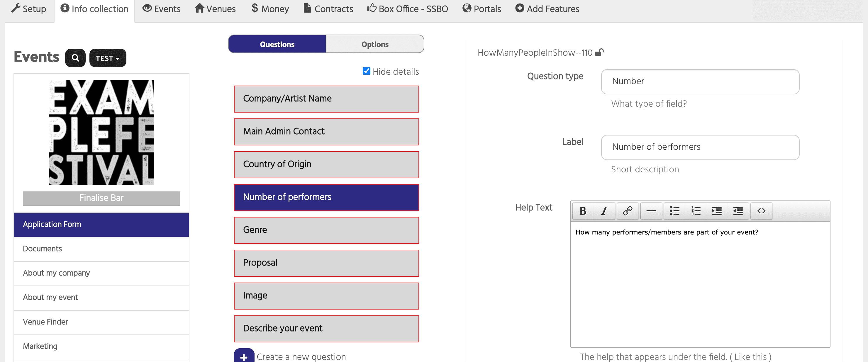Apply numbered list formatting
Viewport: 868px width, 362px height.
pyautogui.click(x=696, y=211)
